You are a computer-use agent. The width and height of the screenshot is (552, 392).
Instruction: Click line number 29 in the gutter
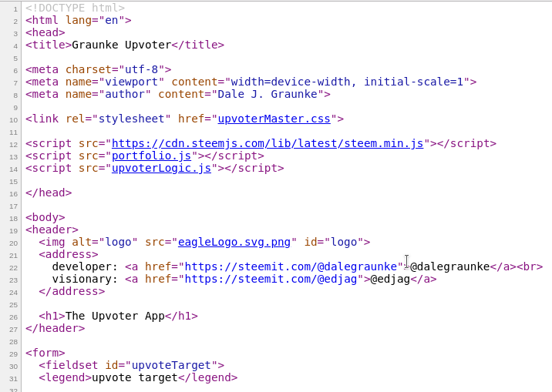click(13, 354)
